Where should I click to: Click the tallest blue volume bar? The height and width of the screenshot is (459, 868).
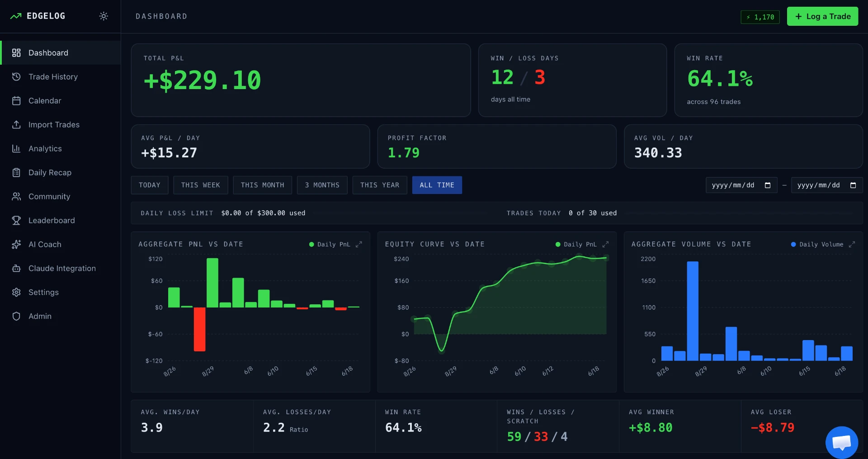coord(693,311)
